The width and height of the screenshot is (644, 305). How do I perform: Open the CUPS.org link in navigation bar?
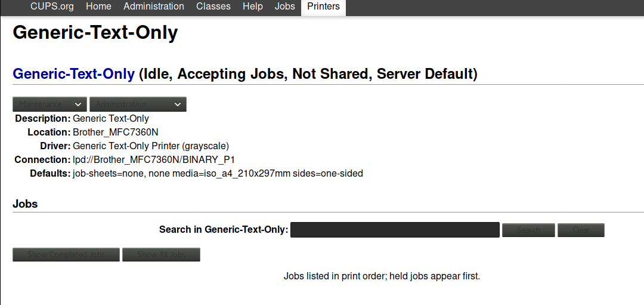point(52,7)
